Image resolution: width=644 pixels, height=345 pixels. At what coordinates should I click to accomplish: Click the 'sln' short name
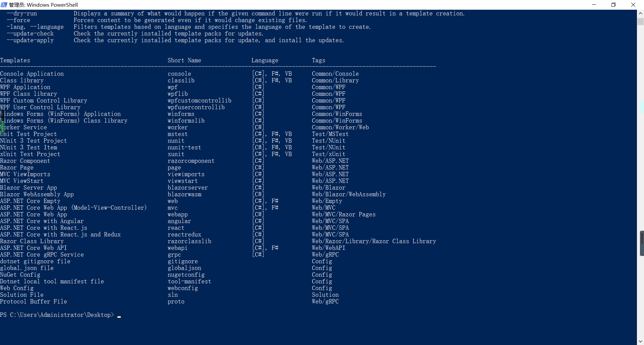[173, 295]
